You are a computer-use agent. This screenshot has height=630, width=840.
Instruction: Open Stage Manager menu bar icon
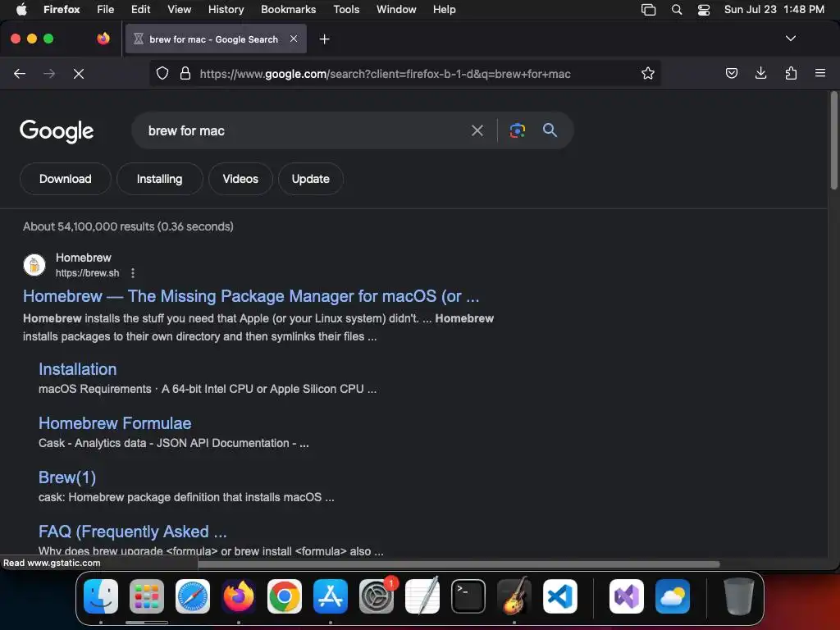point(648,10)
